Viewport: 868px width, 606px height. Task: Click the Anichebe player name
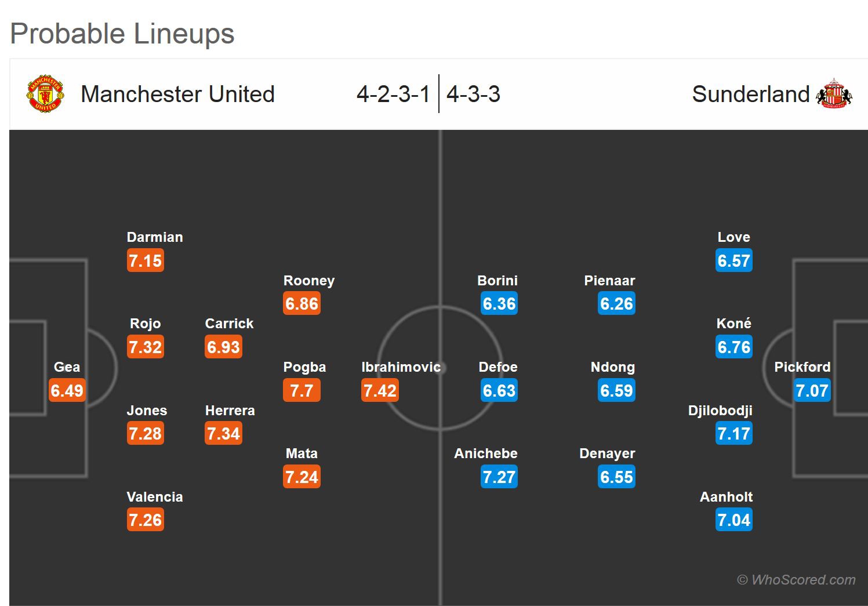click(x=485, y=453)
